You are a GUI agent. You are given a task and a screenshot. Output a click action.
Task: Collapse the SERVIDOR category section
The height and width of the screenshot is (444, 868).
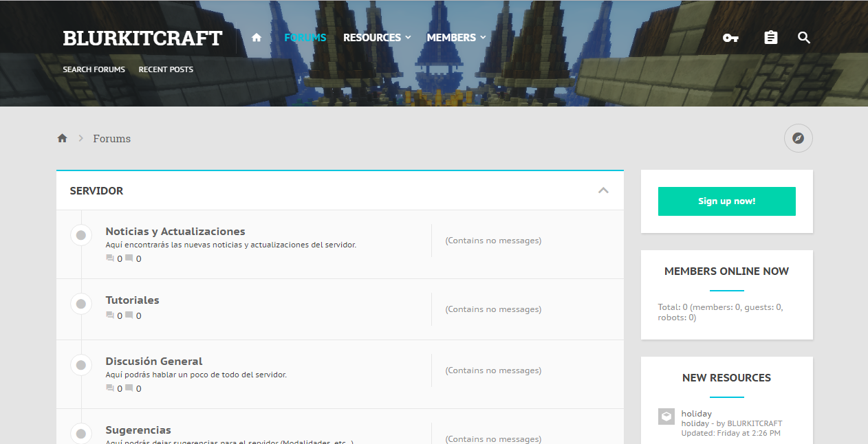603,190
